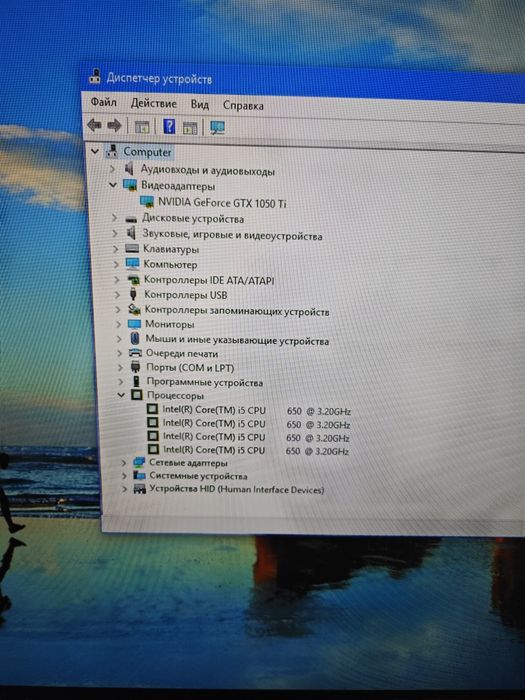Expand the Клавиатуры category
Viewport: 525px width, 700px height.
pyautogui.click(x=116, y=249)
